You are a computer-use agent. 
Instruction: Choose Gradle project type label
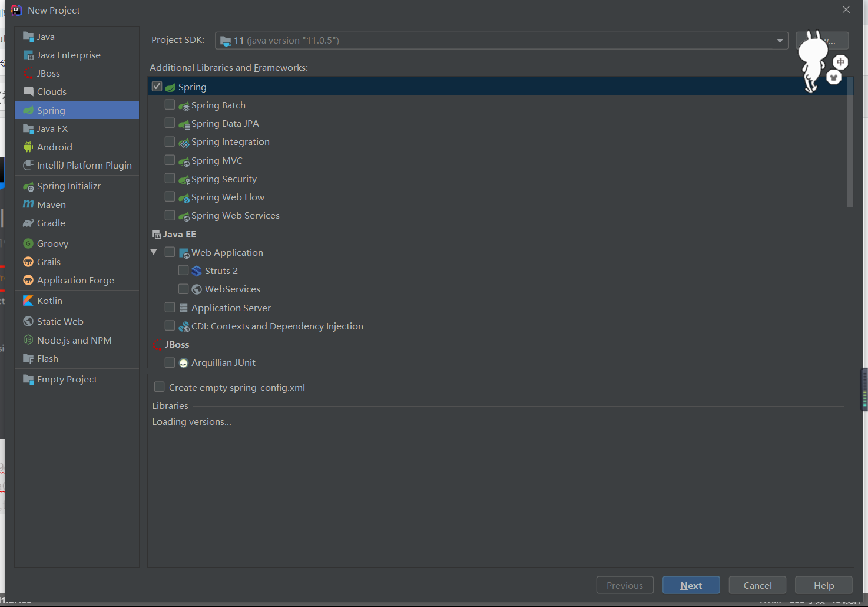click(x=51, y=223)
